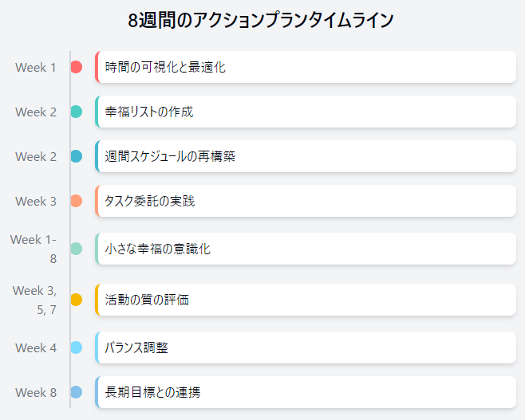This screenshot has height=420, width=525.
Task: Select the orange Week 3 timeline dot
Action: click(x=77, y=201)
